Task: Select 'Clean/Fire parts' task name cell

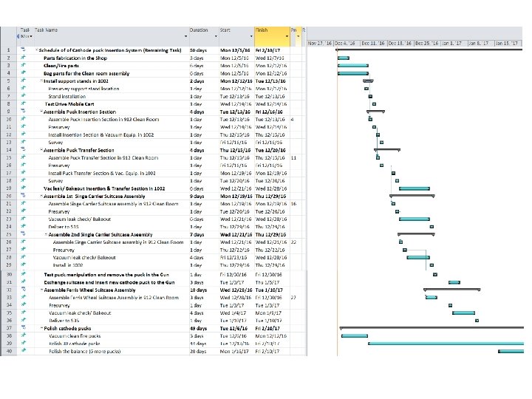Action: click(61, 66)
